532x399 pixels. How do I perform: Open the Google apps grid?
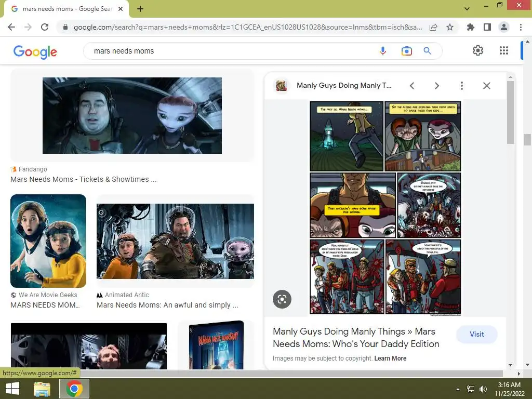tap(504, 50)
